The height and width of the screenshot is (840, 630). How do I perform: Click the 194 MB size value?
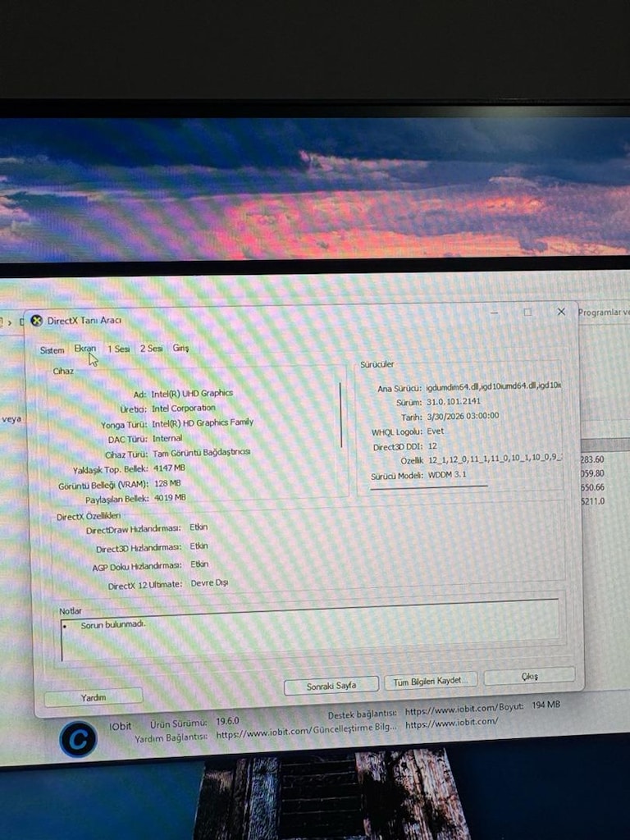pos(546,705)
